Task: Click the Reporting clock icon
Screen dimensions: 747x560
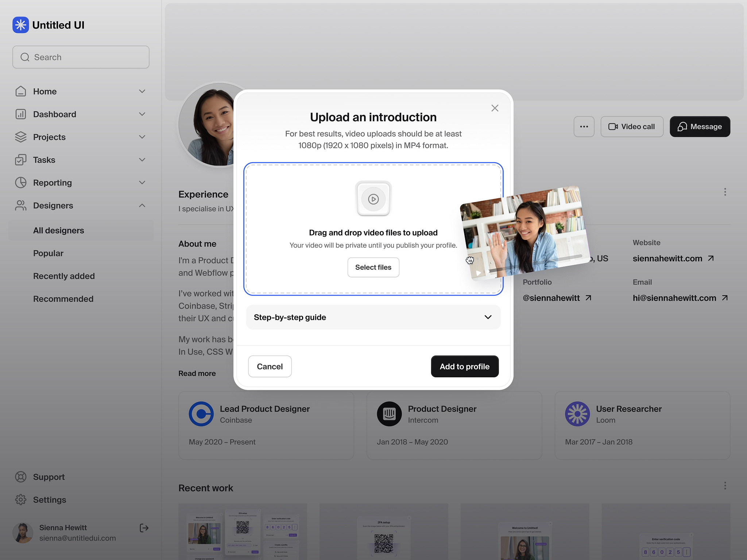Action: [x=21, y=182]
